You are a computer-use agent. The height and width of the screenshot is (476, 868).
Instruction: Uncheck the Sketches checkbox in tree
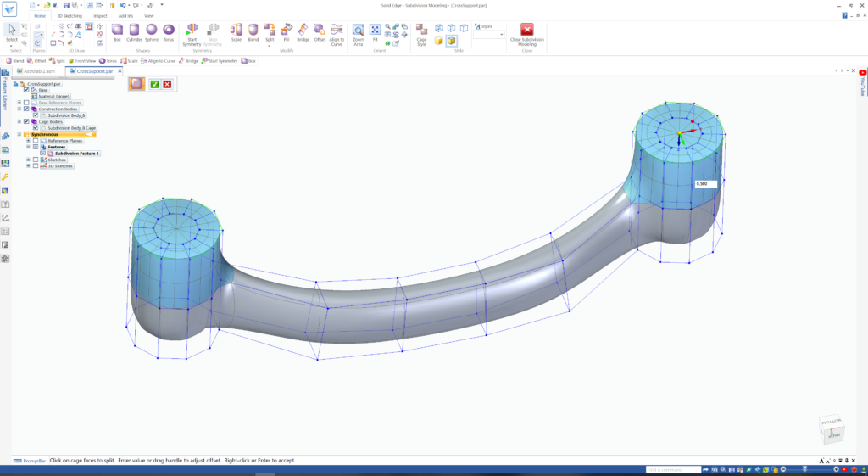click(36, 160)
